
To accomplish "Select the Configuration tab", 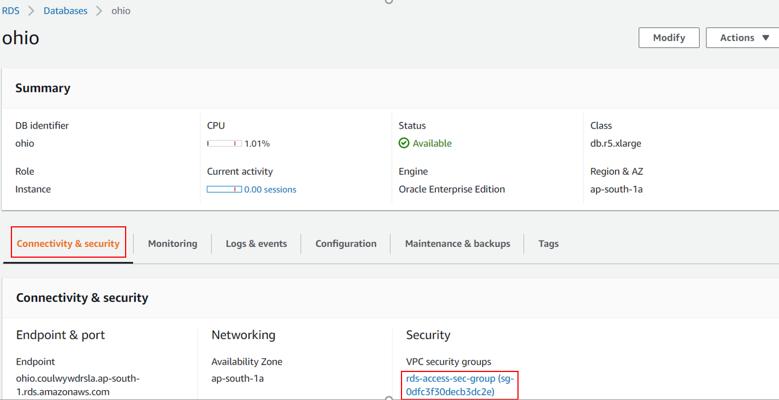I will click(346, 243).
